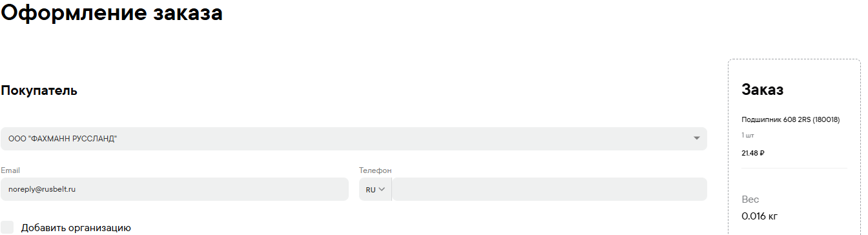Image resolution: width=868 pixels, height=235 pixels.
Task: Focus the Email field with noreply@rusbelt.ru
Action: point(174,189)
